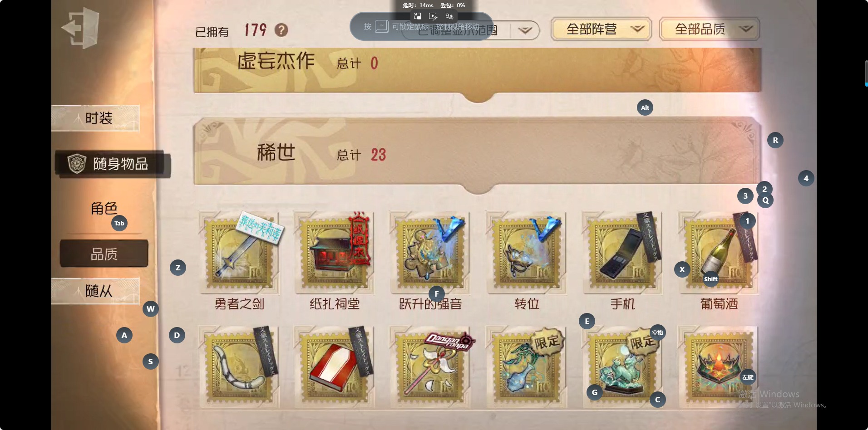Open the 全部阵营 faction dropdown
868x430 pixels.
coord(602,29)
